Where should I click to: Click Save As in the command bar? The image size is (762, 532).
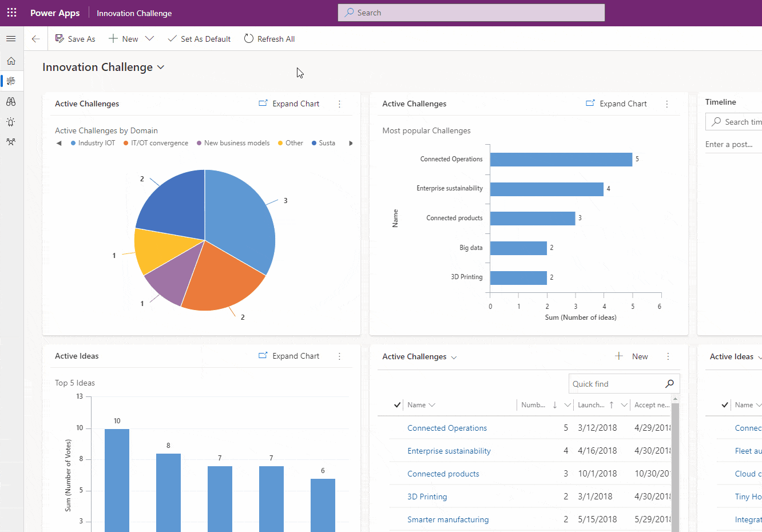click(76, 39)
